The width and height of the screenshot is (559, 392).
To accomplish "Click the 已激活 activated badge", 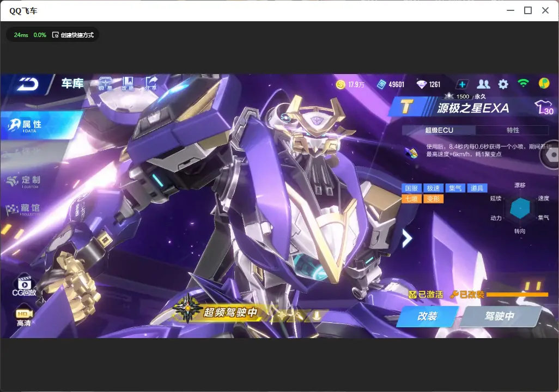I will pos(426,295).
